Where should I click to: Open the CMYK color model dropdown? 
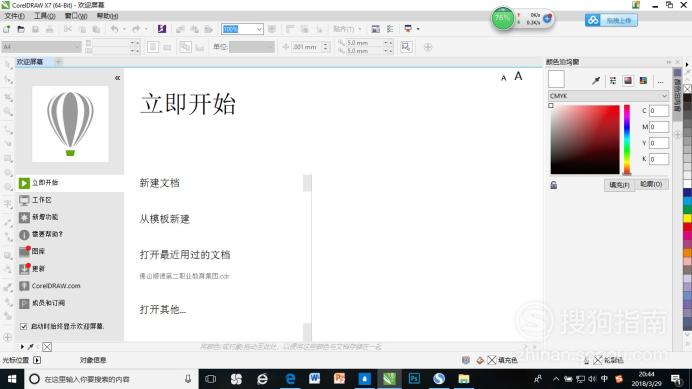pyautogui.click(x=608, y=96)
